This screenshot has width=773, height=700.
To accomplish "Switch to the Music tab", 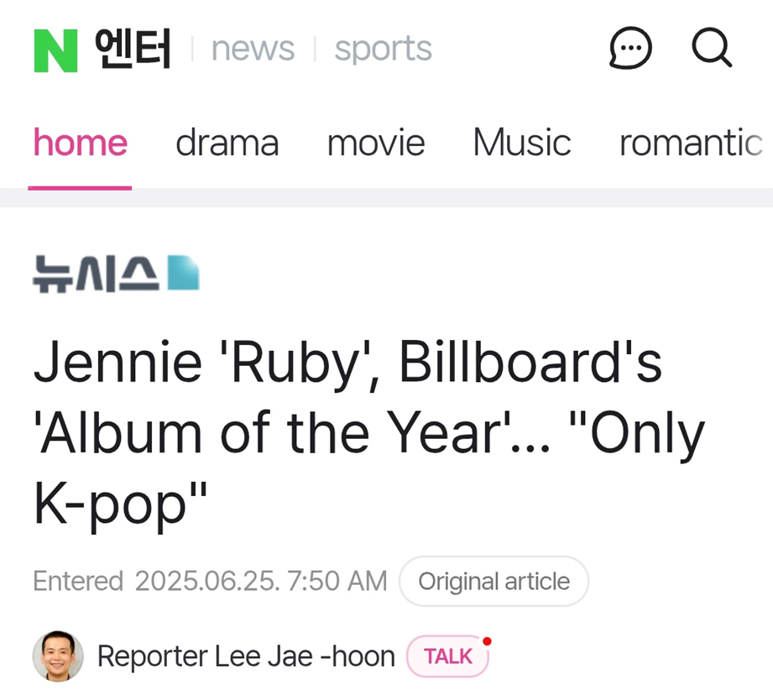I will click(x=522, y=143).
